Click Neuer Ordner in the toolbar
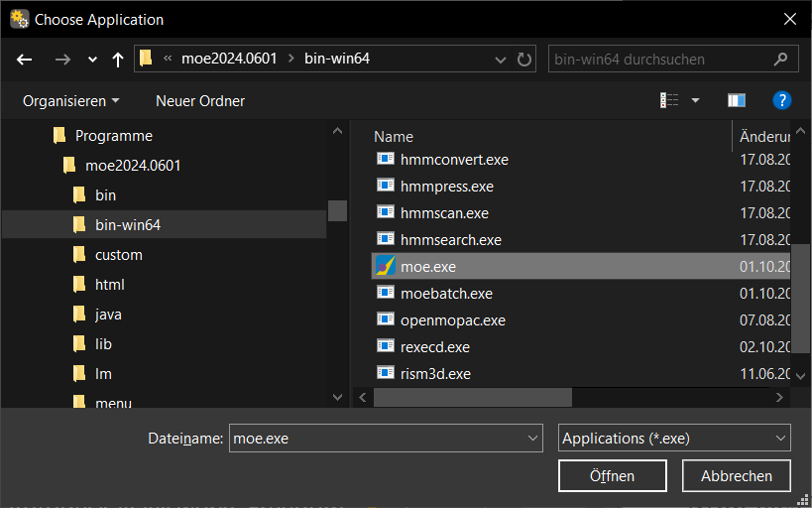 coord(200,101)
